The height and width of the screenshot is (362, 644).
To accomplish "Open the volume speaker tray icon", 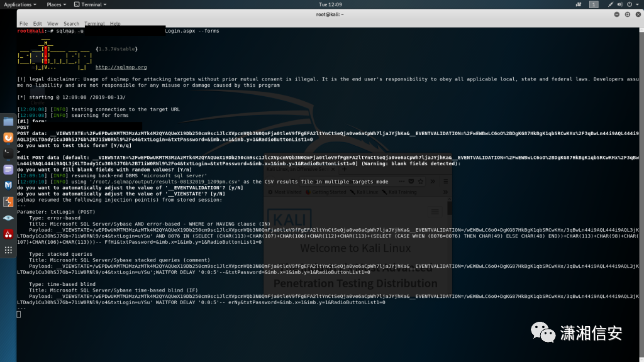I will coord(619,4).
